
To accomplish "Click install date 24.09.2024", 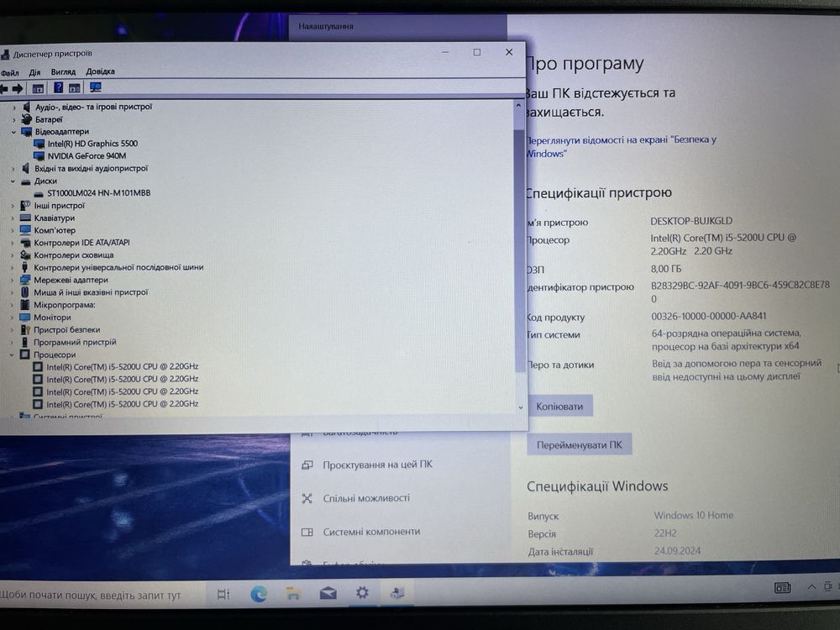I will 677,550.
